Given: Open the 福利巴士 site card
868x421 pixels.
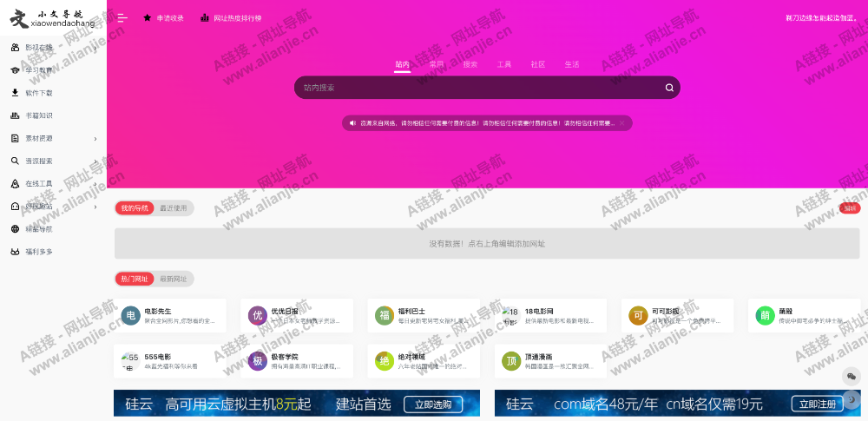Looking at the screenshot, I should pyautogui.click(x=424, y=316).
